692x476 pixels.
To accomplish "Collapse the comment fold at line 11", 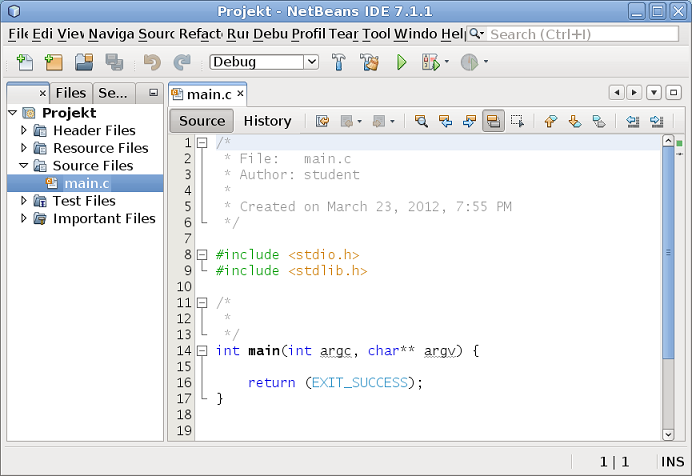I will (202, 303).
